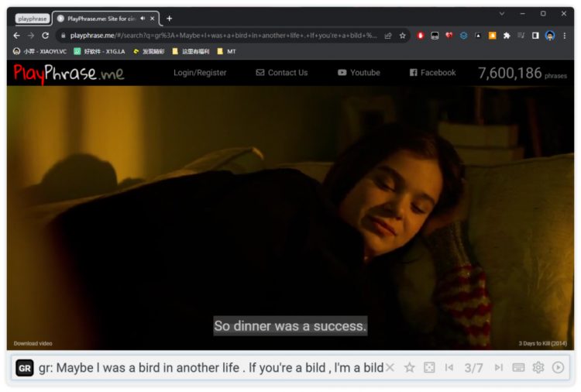This screenshot has height=392, width=581.
Task: Visit the Youtube link in header
Action: 359,73
